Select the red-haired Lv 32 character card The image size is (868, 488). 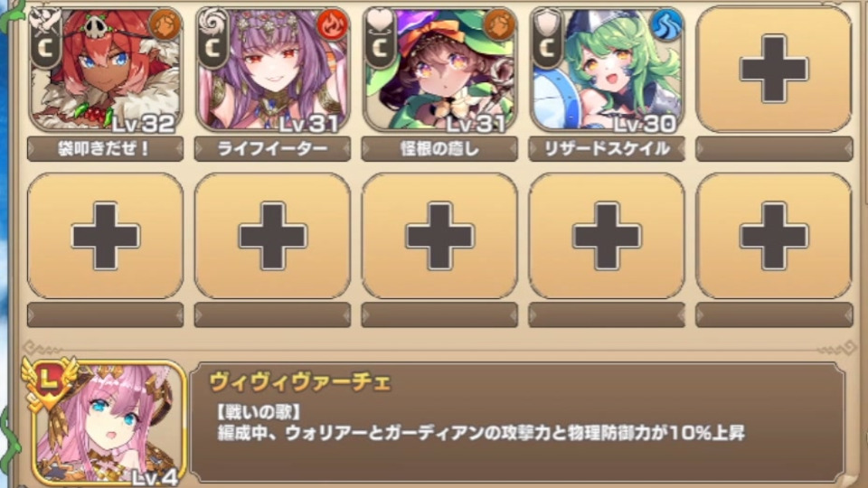(105, 70)
